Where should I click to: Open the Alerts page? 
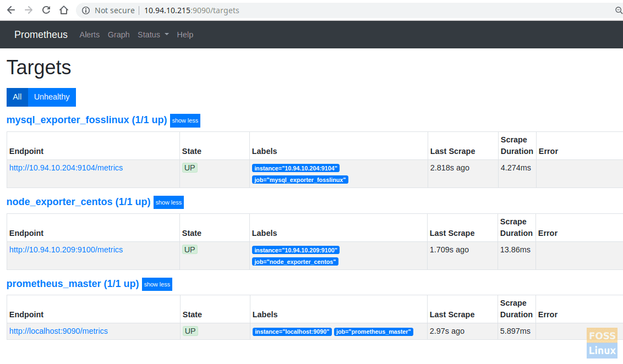pos(89,35)
